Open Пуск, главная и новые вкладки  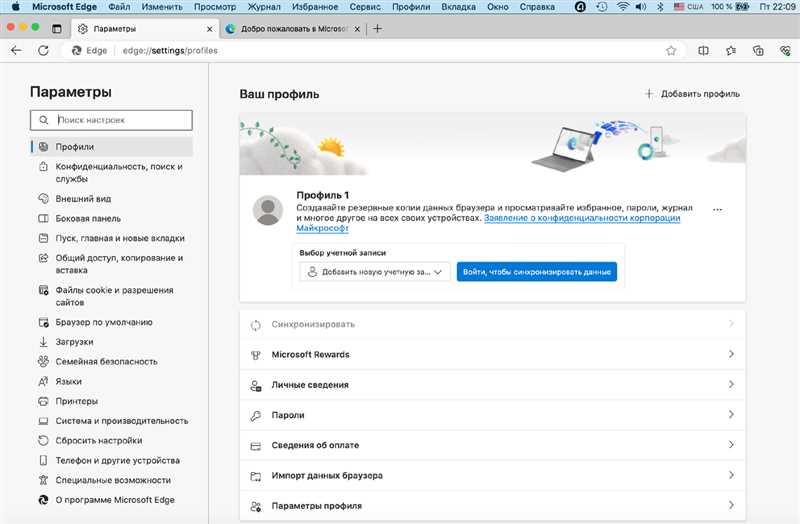(x=112, y=238)
